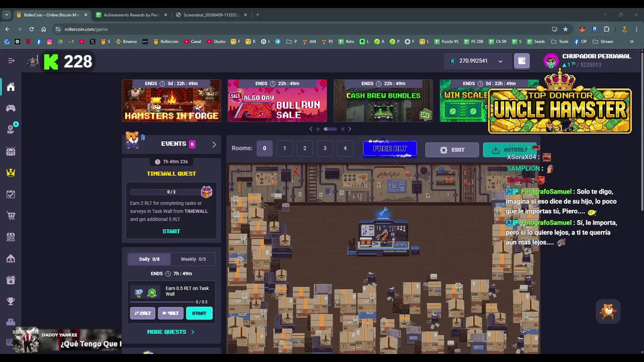This screenshot has width=644, height=362.
Task: Start the Timewall Quest
Action: pyautogui.click(x=171, y=231)
